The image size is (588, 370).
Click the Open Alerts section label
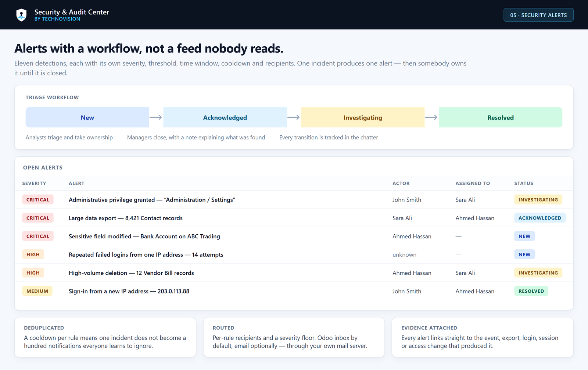point(43,167)
